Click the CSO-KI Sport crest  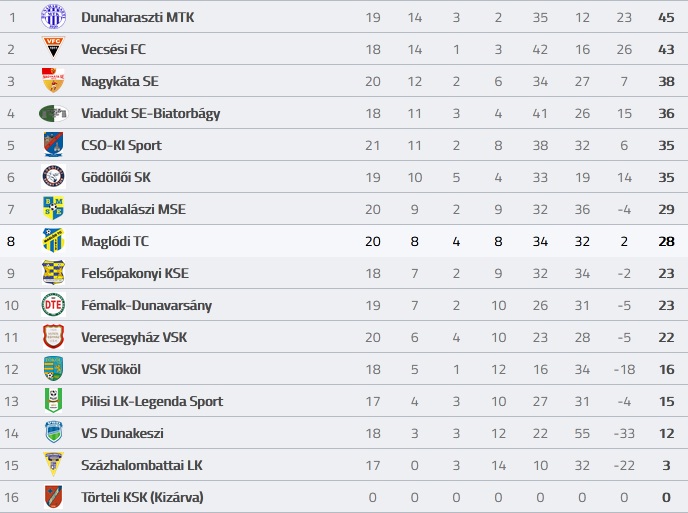coord(53,145)
